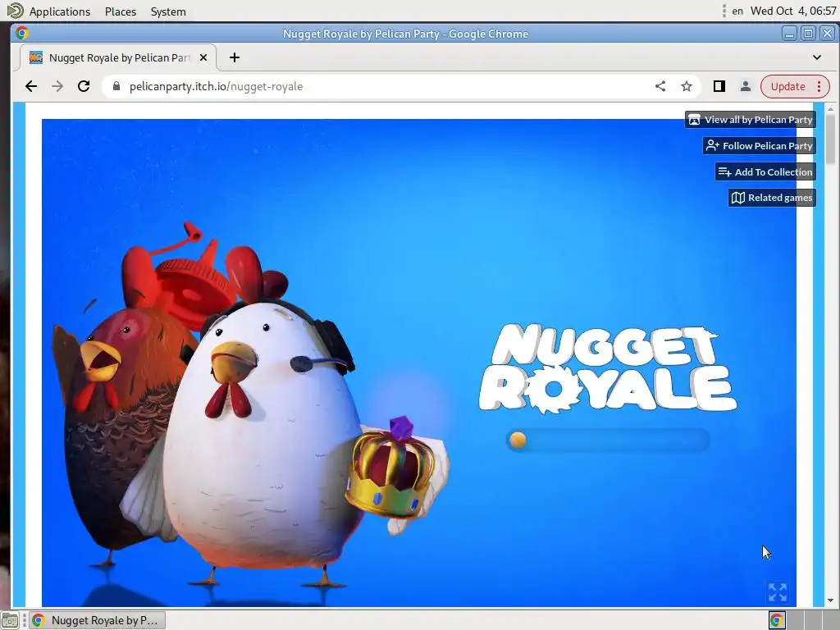The height and width of the screenshot is (630, 840).
Task: Click Add To Collection
Action: click(765, 172)
